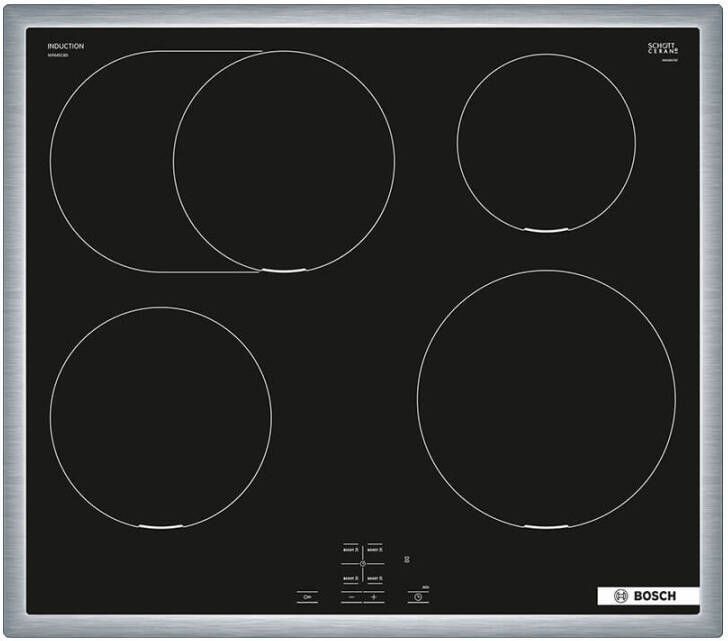The height and width of the screenshot is (641, 728).
Task: Tap the minus power level control
Action: (x=351, y=597)
